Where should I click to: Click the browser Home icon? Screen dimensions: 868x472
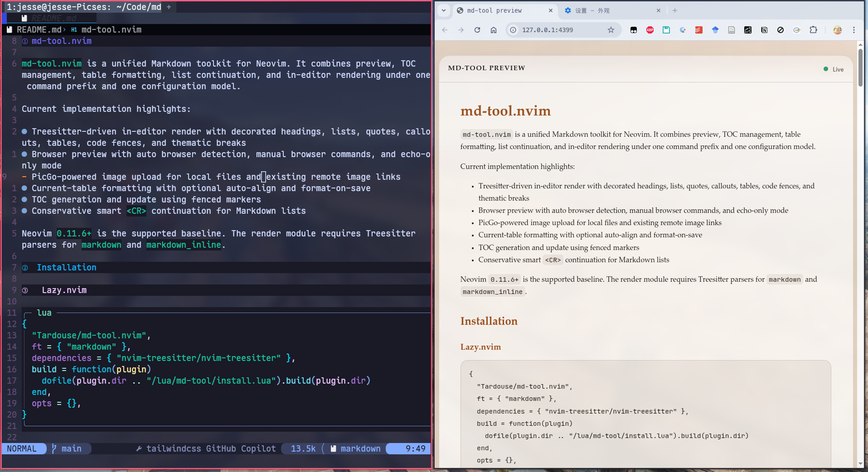coord(494,30)
